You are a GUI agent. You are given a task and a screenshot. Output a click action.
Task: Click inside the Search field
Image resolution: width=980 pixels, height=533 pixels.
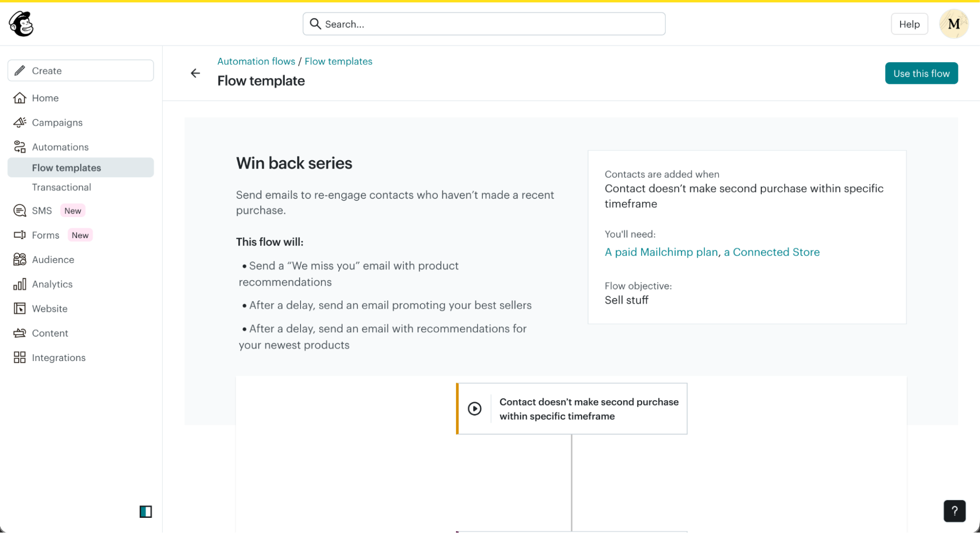[484, 24]
